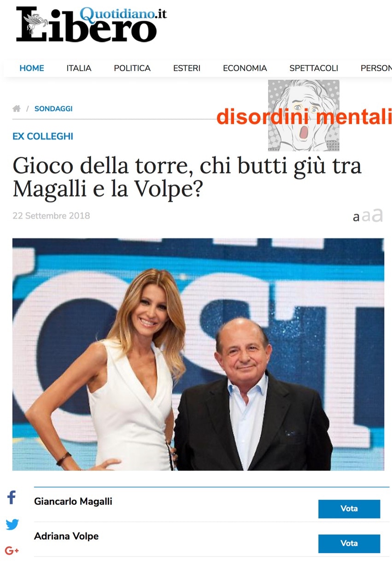Open home icon in breadcrumb
Screen dimensions: 392x568
point(17,109)
